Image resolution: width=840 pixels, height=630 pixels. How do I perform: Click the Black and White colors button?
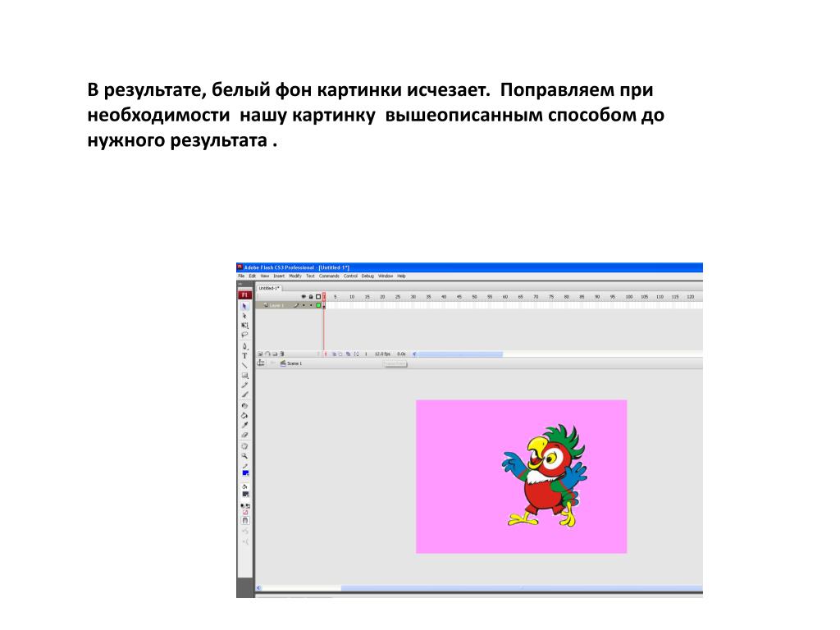point(243,505)
